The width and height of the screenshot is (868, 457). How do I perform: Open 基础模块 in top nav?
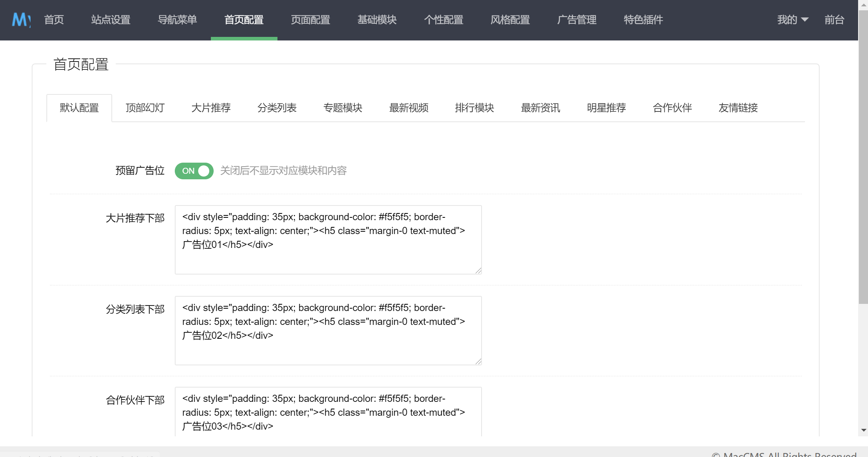click(377, 20)
